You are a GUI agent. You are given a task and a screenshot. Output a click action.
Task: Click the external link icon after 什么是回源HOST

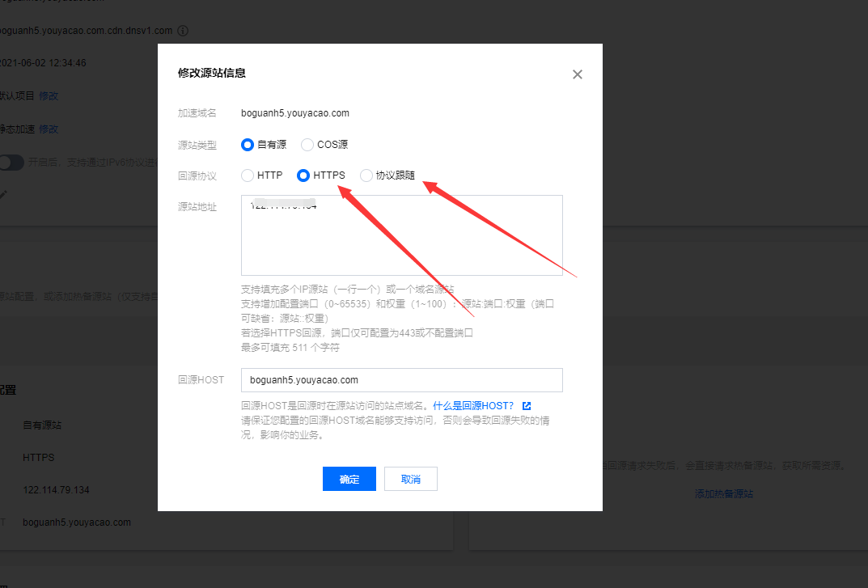(527, 406)
